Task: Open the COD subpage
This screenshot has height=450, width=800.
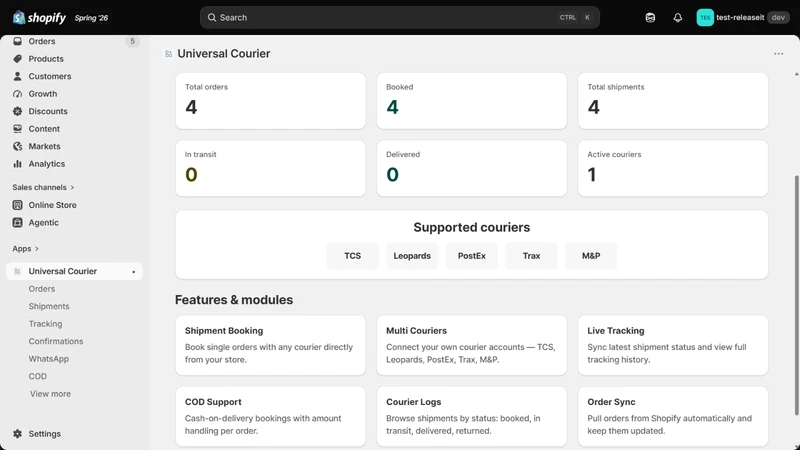Action: click(x=38, y=377)
